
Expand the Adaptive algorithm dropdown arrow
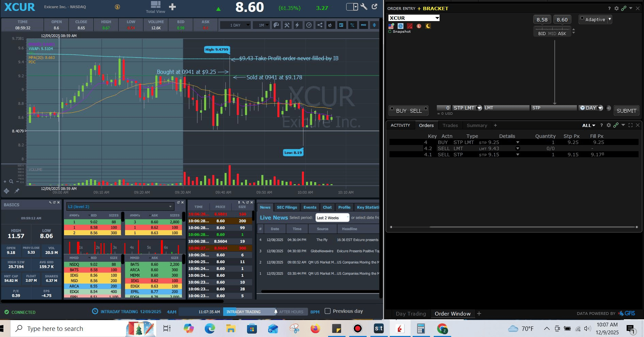tap(610, 19)
